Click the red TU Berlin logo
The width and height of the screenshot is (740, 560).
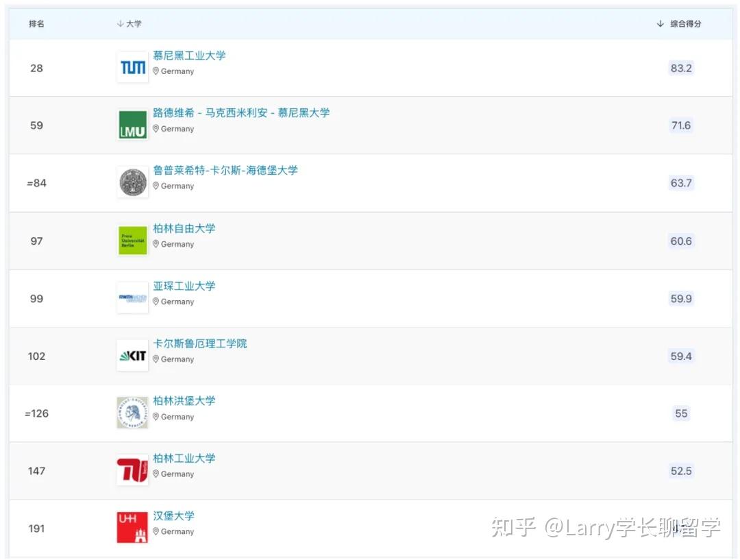click(133, 470)
